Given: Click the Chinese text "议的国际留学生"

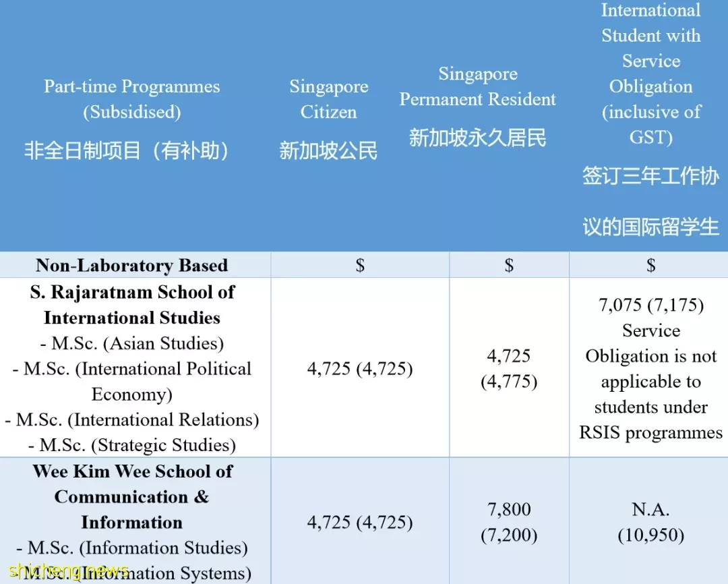Looking at the screenshot, I should tap(651, 227).
